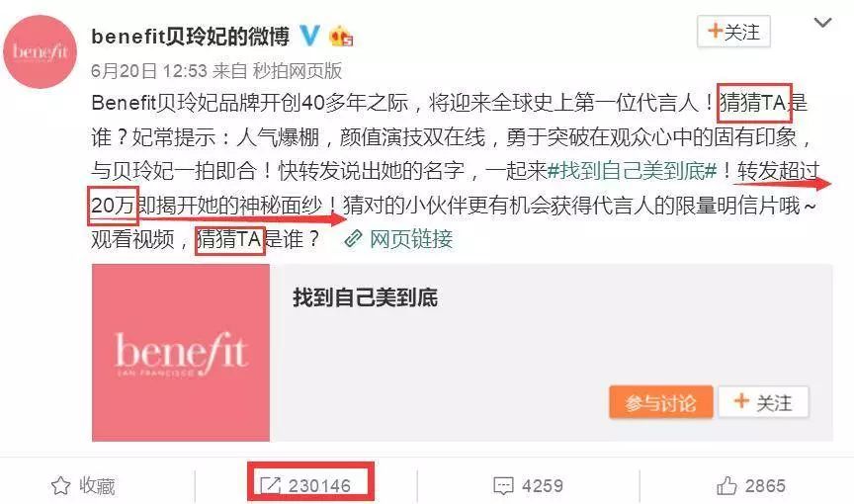Open the post options chevron menu
Screen dimensions: 854x504
coord(822,23)
